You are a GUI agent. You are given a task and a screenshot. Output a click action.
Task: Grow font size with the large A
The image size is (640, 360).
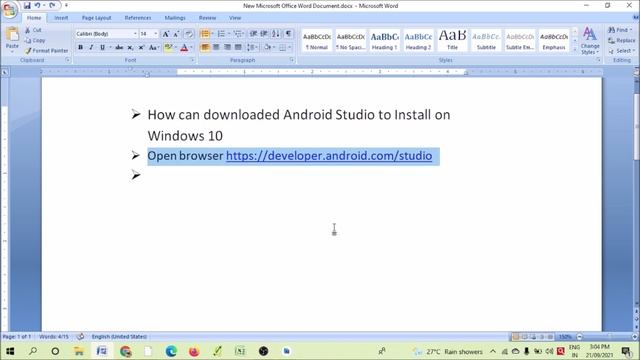click(x=166, y=34)
